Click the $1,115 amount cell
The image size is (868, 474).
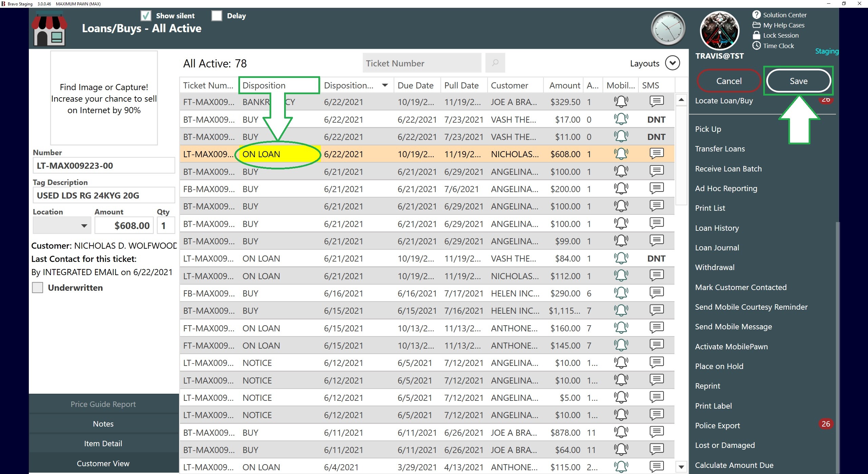click(x=564, y=311)
